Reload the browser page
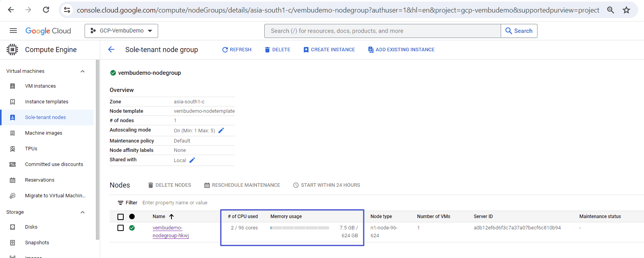Viewport: 644px width, 258px height. pos(46,10)
